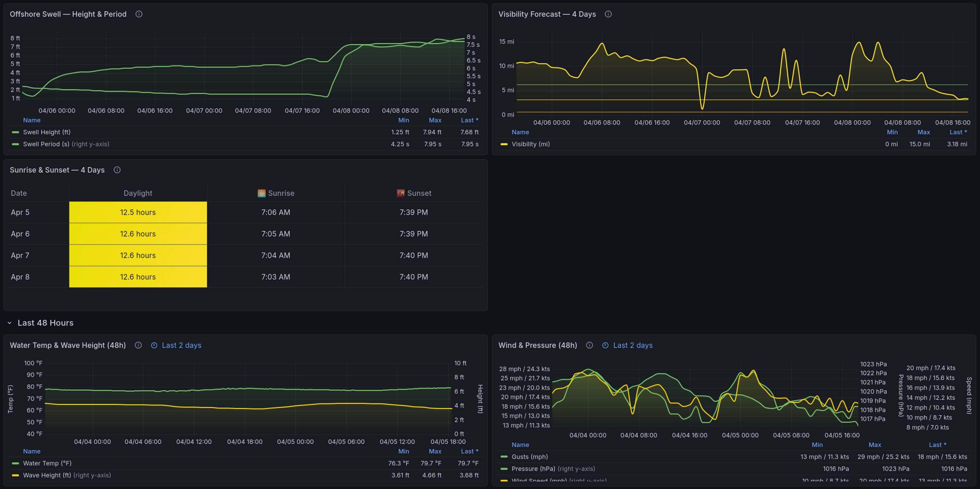980x489 pixels.
Task: Click the Apr 7 daylight 12.6 hours cell
Action: tap(138, 255)
